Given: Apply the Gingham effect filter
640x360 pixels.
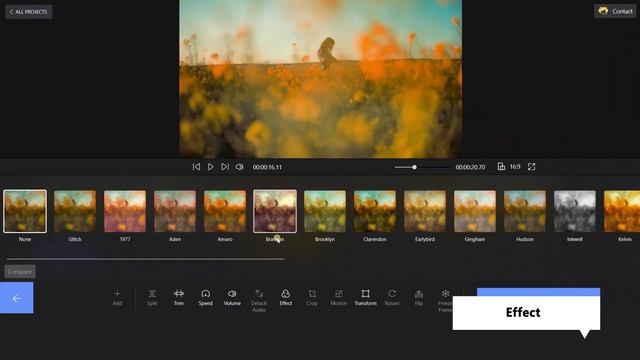Looking at the screenshot, I should [x=475, y=211].
